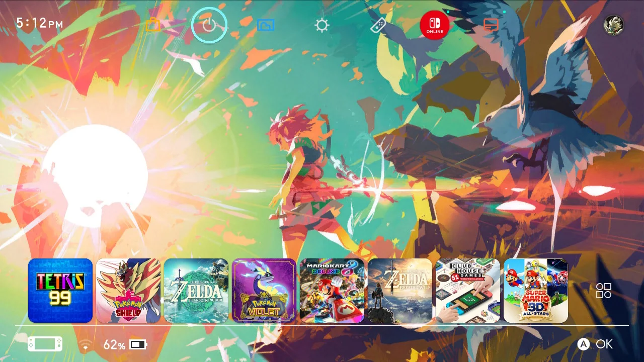Open the Nintendo eShop shopping bag icon

tap(153, 25)
